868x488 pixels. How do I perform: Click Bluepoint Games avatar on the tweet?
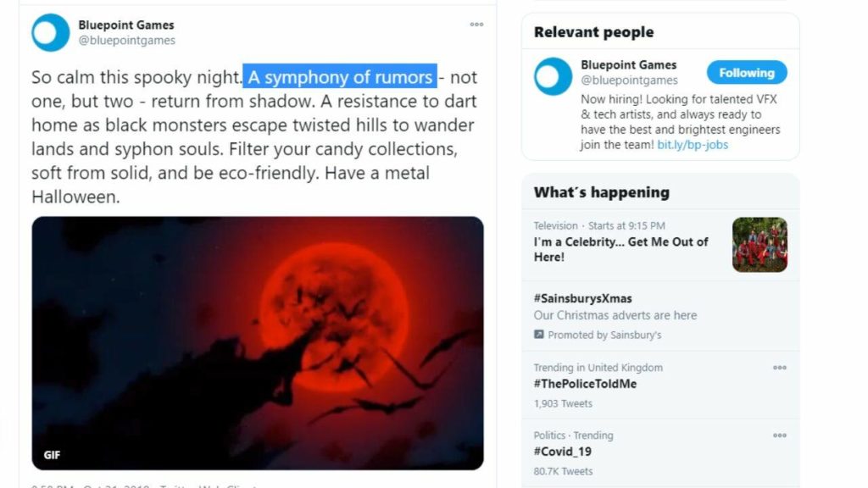coord(50,33)
